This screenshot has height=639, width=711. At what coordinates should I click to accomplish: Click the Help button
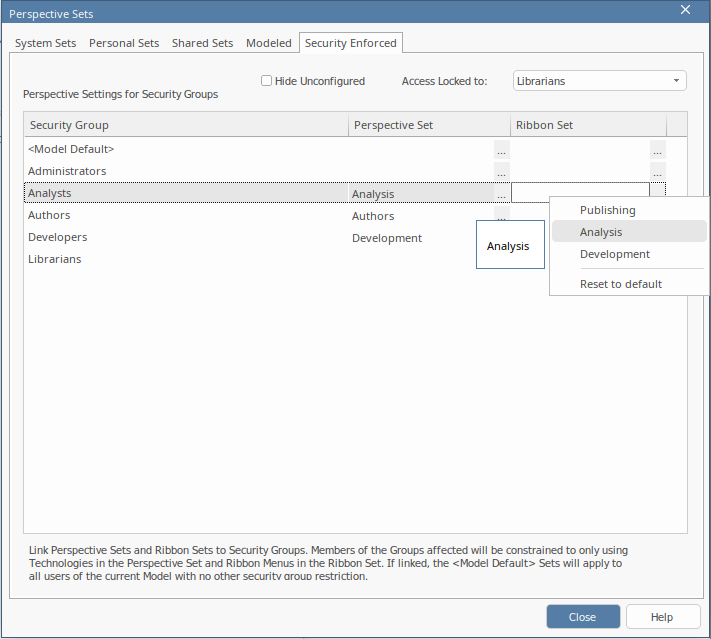(661, 617)
